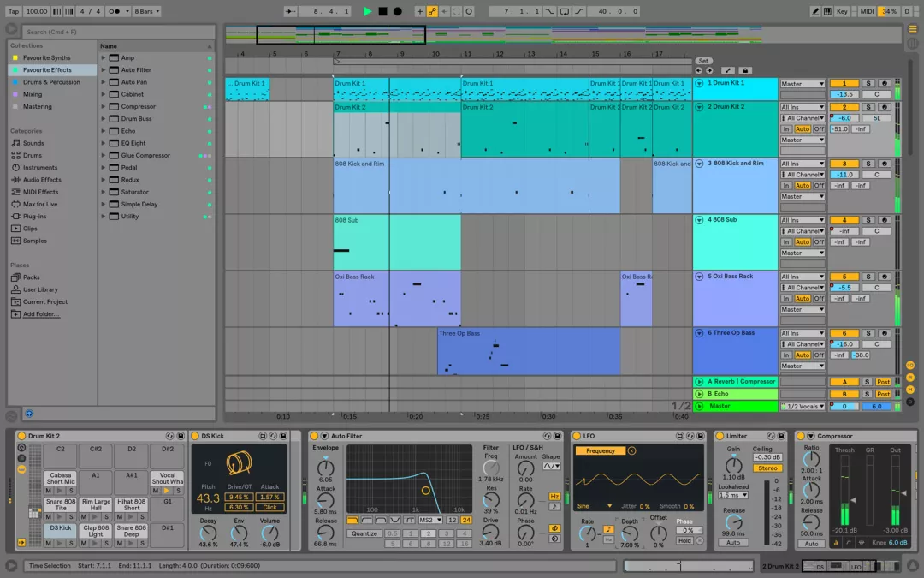Toggle the Loop switch in transport
Screen dimensions: 924x578
pyautogui.click(x=565, y=11)
